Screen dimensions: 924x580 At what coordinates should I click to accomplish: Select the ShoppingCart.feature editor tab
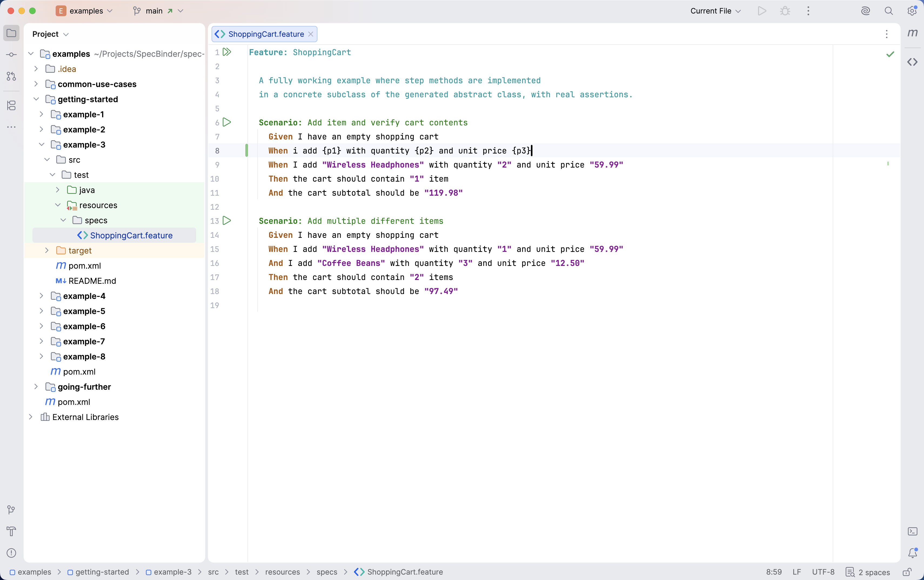coord(265,34)
